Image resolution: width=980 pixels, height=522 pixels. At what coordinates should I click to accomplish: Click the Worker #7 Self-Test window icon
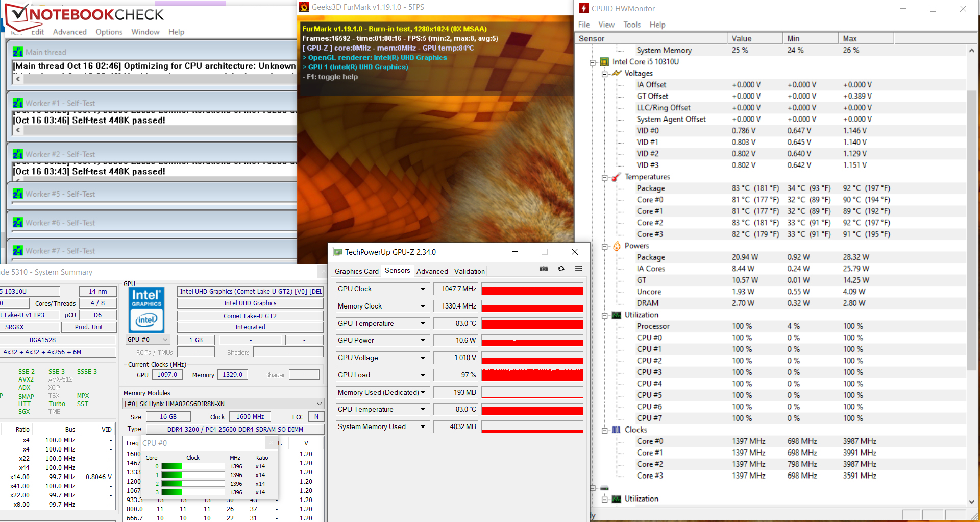pyautogui.click(x=18, y=251)
